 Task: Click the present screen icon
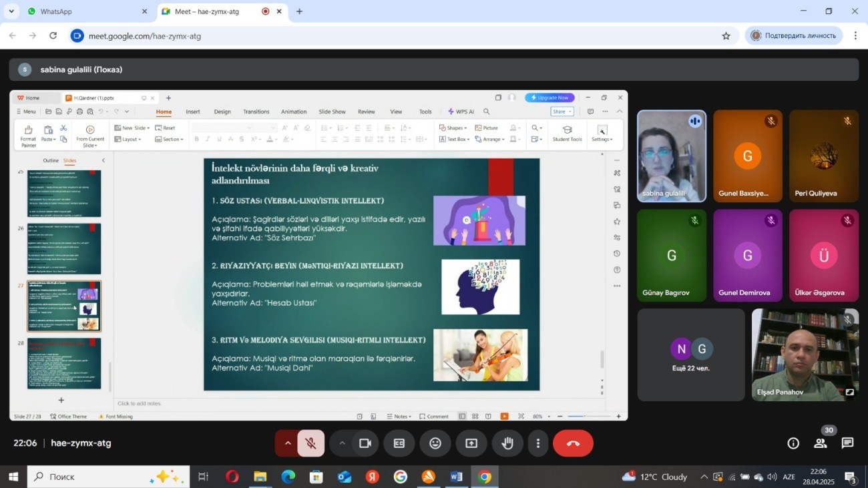pyautogui.click(x=471, y=443)
